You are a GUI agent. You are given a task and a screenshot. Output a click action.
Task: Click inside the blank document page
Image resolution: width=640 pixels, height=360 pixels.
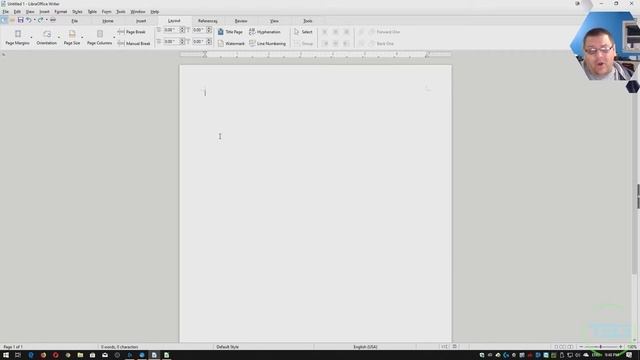point(316,204)
